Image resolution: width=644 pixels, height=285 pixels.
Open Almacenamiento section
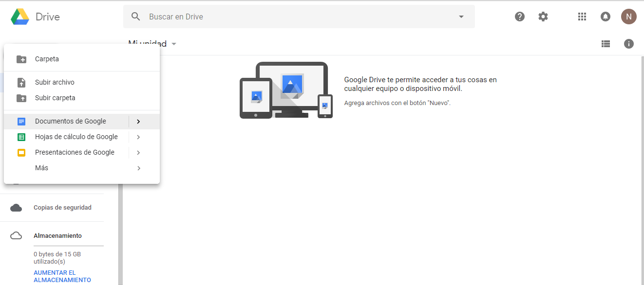57,236
